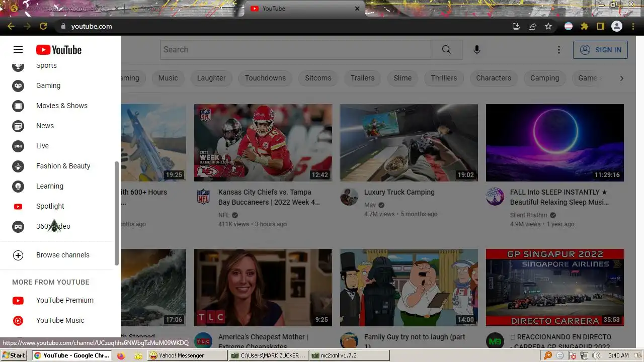This screenshot has height=362, width=644.
Task: Open the Chrome three-dot menu
Action: click(633, 26)
